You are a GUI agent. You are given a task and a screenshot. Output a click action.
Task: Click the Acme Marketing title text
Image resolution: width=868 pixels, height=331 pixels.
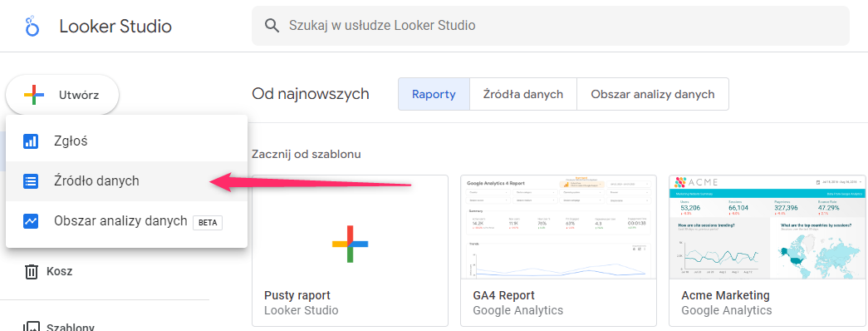pos(726,295)
